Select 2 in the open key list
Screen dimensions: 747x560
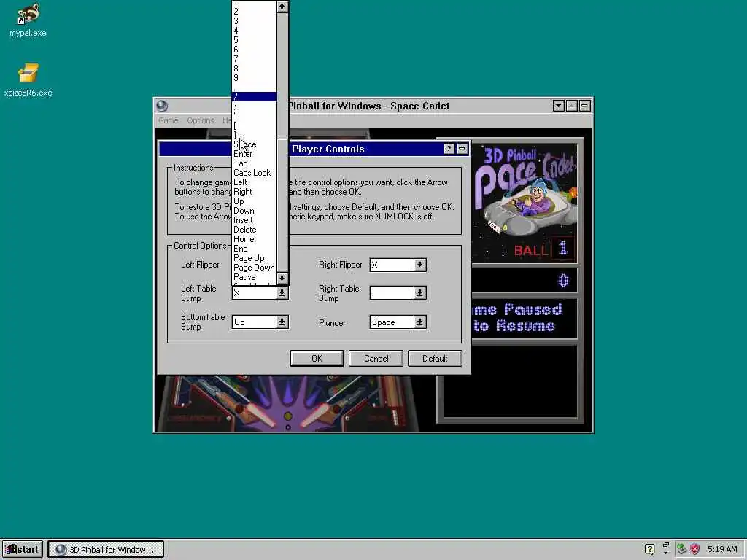[254, 12]
